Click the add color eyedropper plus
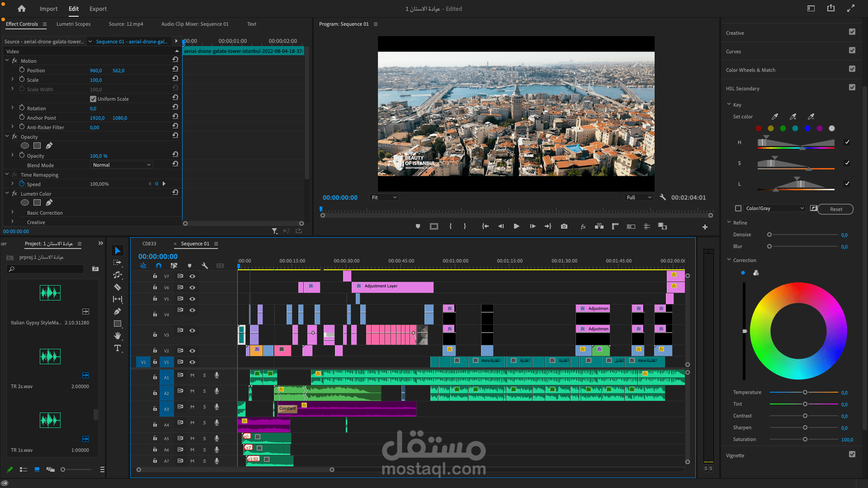868x488 pixels. 793,117
